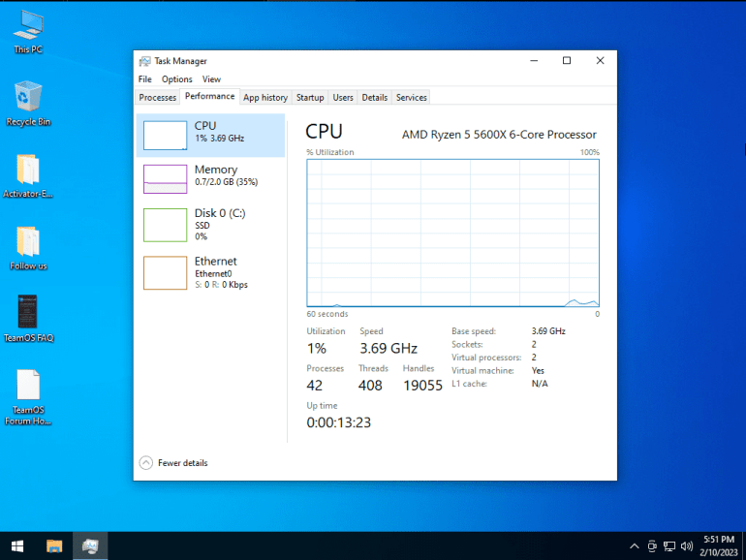
Task: Open the Users tab
Action: pyautogui.click(x=343, y=98)
